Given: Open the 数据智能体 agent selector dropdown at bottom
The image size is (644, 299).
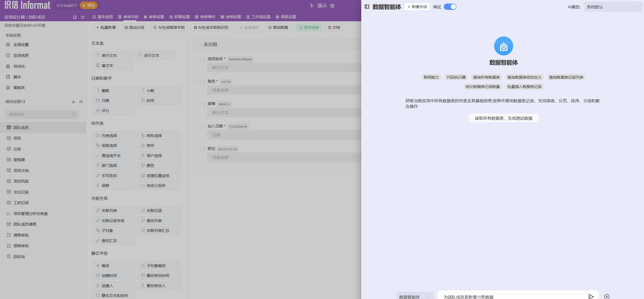Looking at the screenshot, I should tap(415, 296).
